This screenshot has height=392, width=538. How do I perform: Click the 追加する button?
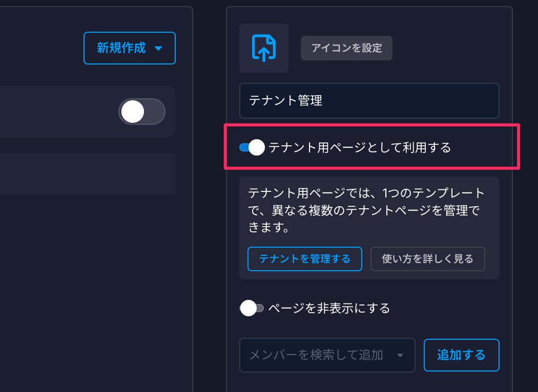(462, 355)
